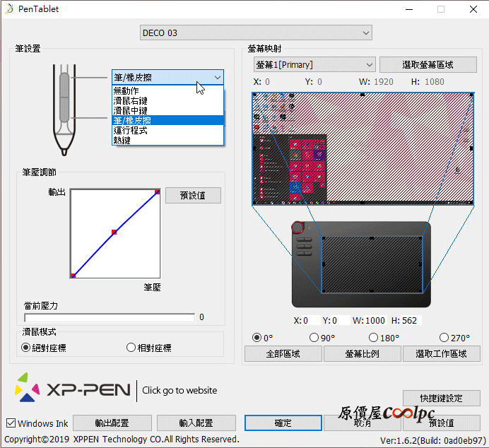Click the middle red pressure curve point
Image resolution: width=489 pixels, height=448 pixels.
point(114,232)
